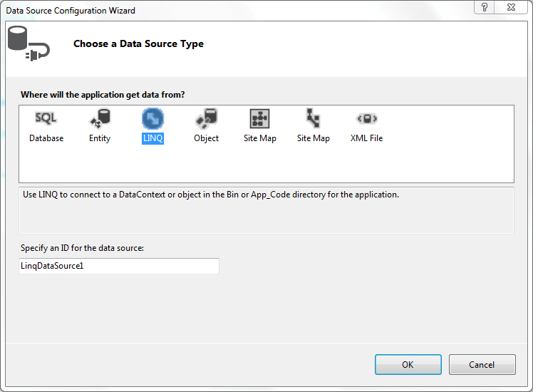Choose the Entity data source type
Screen dimensions: 533x392
100,125
